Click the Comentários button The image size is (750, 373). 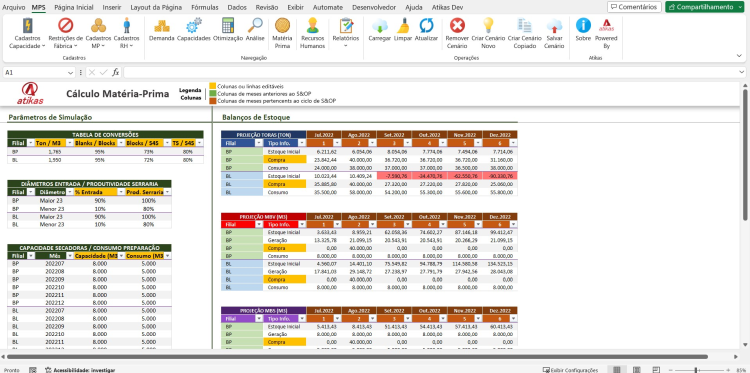coord(634,7)
